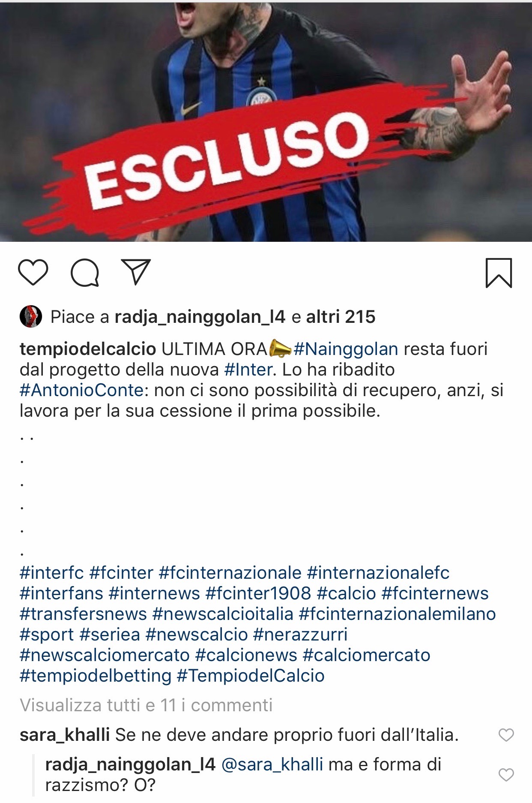Tap the #Nainggolan hashtag
This screenshot has height=803, width=532.
346,349
